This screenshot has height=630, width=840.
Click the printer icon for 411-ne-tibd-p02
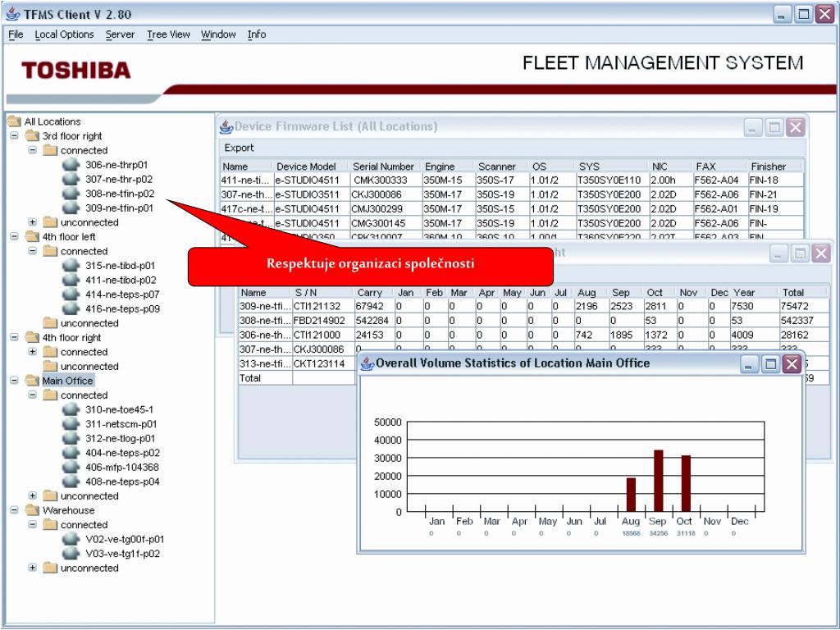click(x=71, y=281)
